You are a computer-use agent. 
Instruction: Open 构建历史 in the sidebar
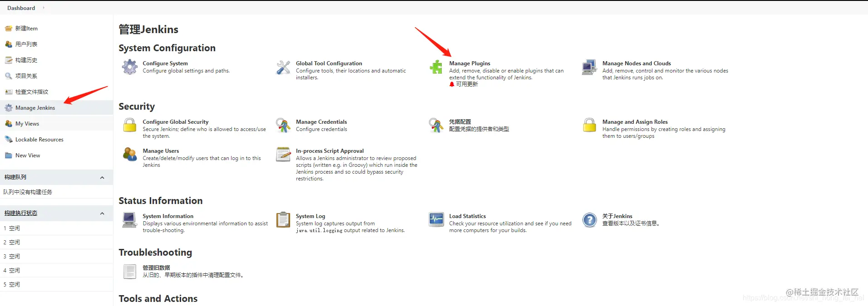[x=26, y=60]
